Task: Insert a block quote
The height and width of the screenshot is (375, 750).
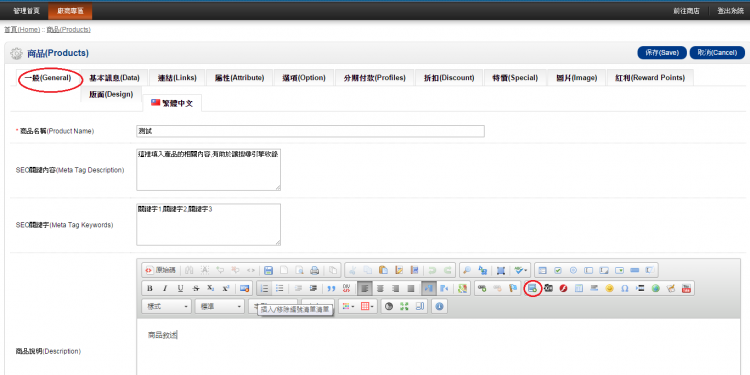Action: [x=331, y=288]
